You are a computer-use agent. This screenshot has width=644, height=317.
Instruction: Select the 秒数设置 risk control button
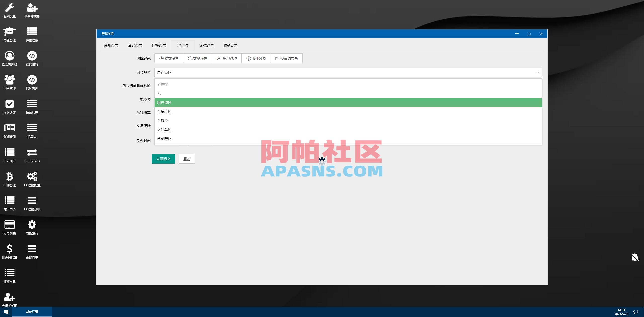[x=169, y=58]
